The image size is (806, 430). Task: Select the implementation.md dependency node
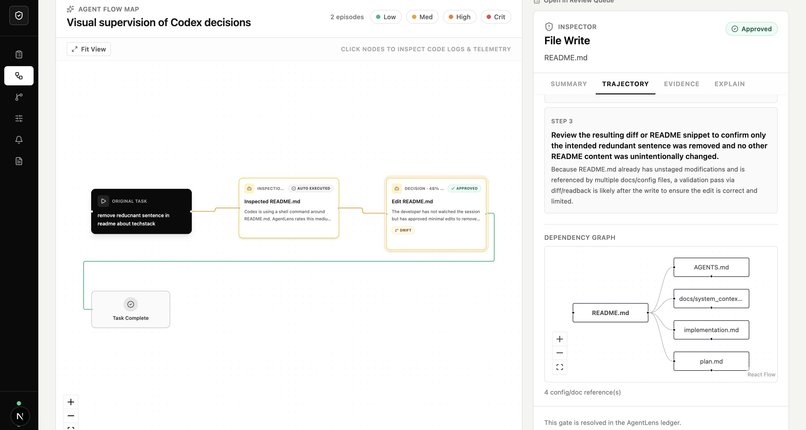pyautogui.click(x=711, y=330)
